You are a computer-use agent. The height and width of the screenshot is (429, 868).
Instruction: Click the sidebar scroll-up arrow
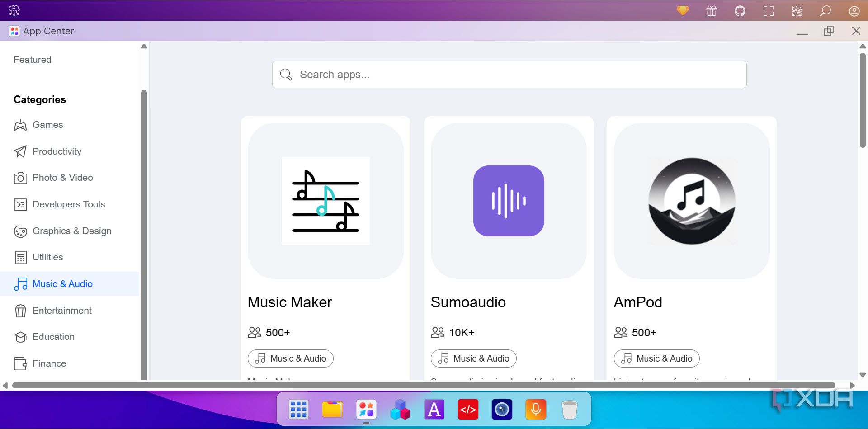(144, 46)
